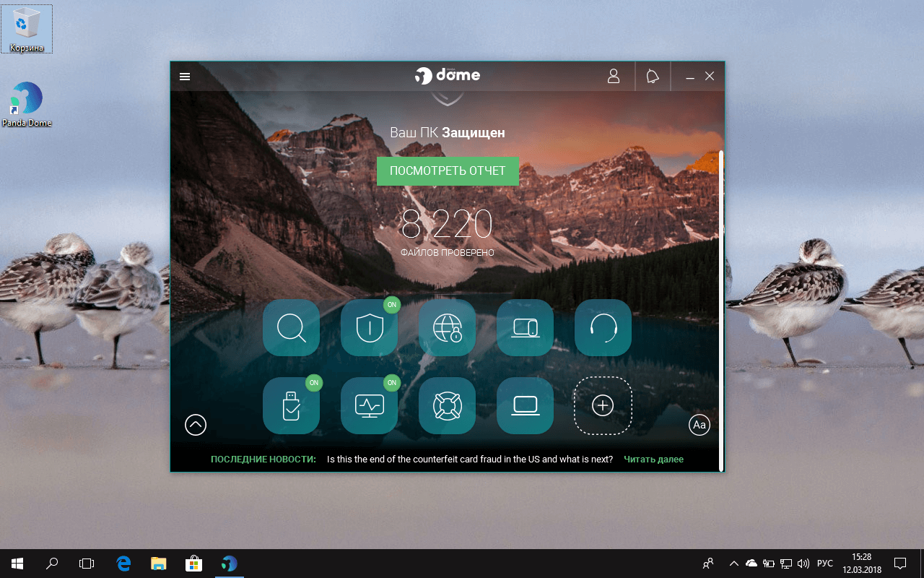Toggle font size with the Aa control
Screen dimensions: 924x578
tap(699, 425)
